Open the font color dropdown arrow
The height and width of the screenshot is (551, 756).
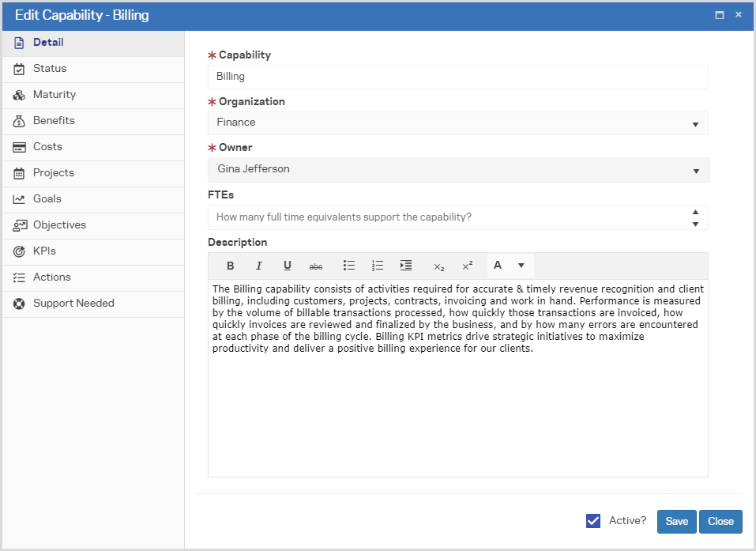pyautogui.click(x=521, y=266)
